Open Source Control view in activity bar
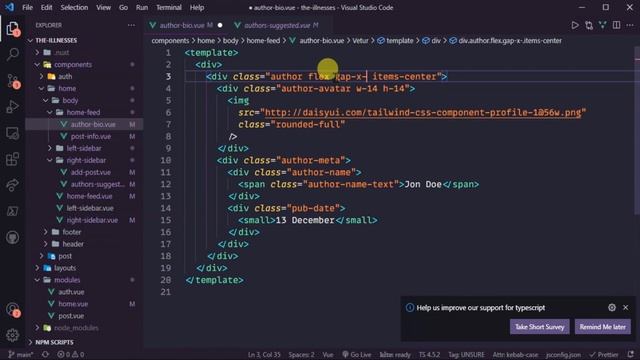Image resolution: width=640 pixels, height=360 pixels. [x=13, y=81]
